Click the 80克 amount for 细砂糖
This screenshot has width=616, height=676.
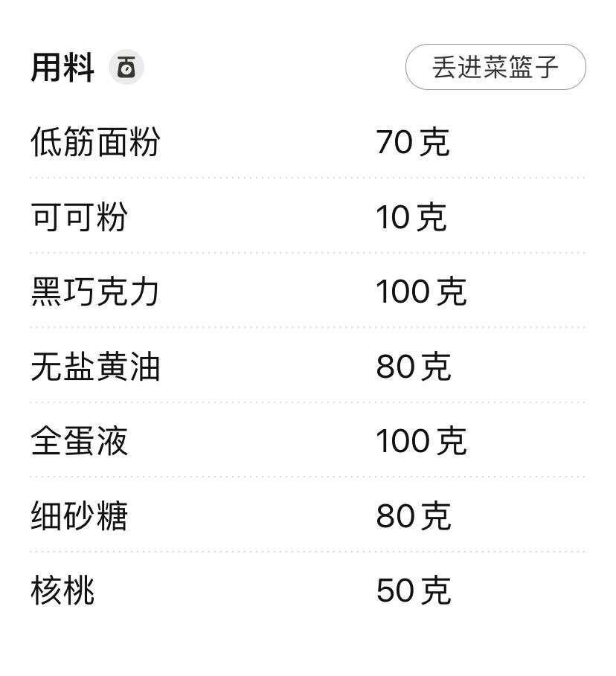tap(410, 515)
